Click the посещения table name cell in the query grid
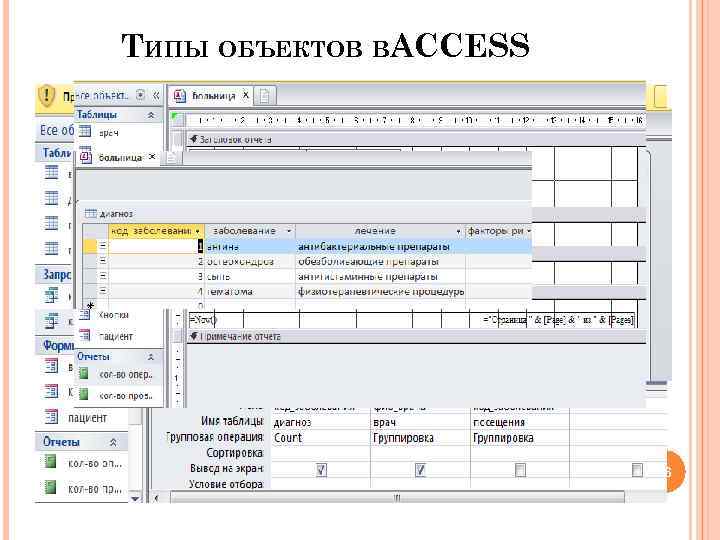 click(x=519, y=422)
